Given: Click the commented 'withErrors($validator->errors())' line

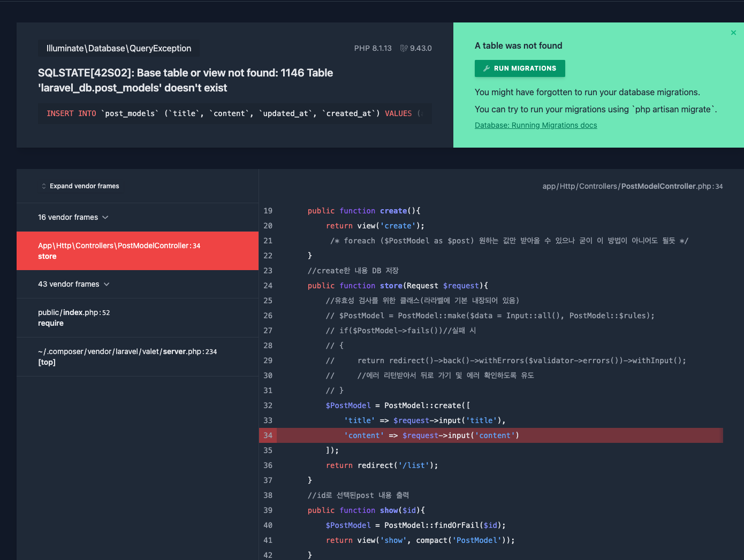Looking at the screenshot, I should (x=506, y=360).
